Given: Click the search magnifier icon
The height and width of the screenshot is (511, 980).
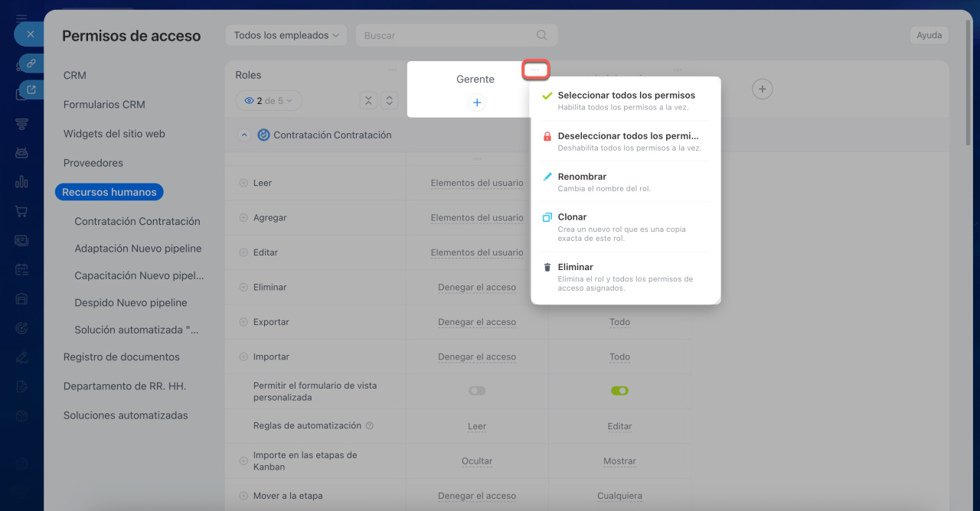Looking at the screenshot, I should tap(542, 35).
